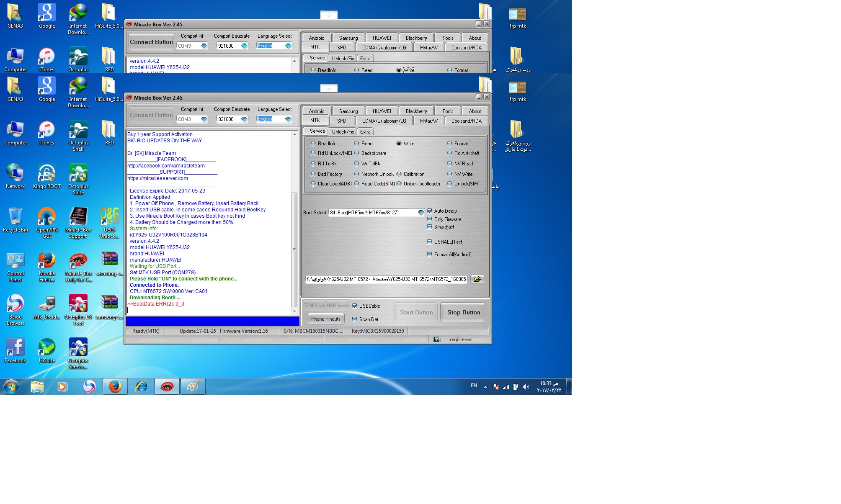This screenshot has height=504, width=841.
Task: Open the EN language indicator in taskbar
Action: 474,386
